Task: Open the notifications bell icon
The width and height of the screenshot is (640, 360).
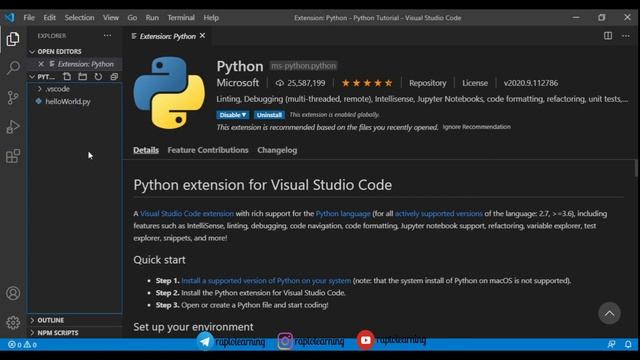Action: click(628, 344)
